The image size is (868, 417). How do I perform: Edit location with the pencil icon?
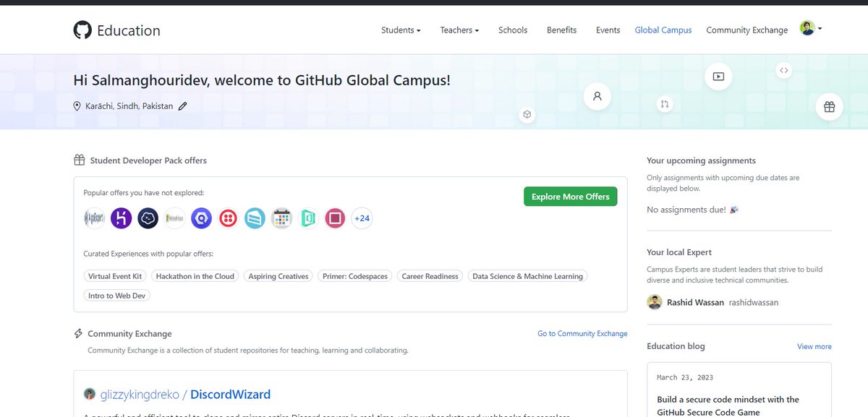[x=183, y=106]
